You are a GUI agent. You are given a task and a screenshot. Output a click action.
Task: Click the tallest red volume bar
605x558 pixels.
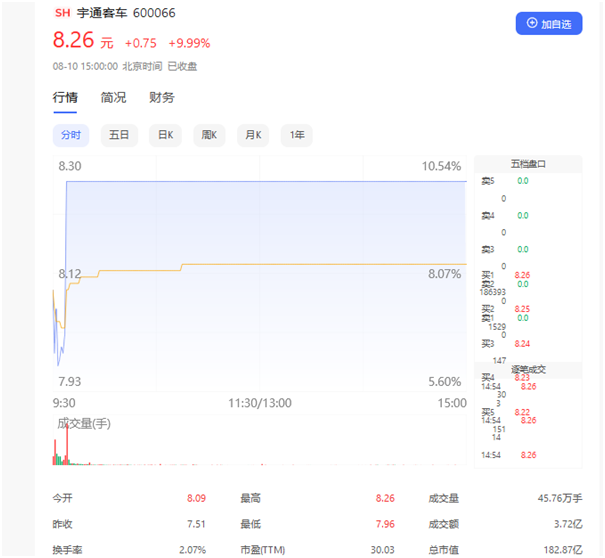tap(67, 443)
